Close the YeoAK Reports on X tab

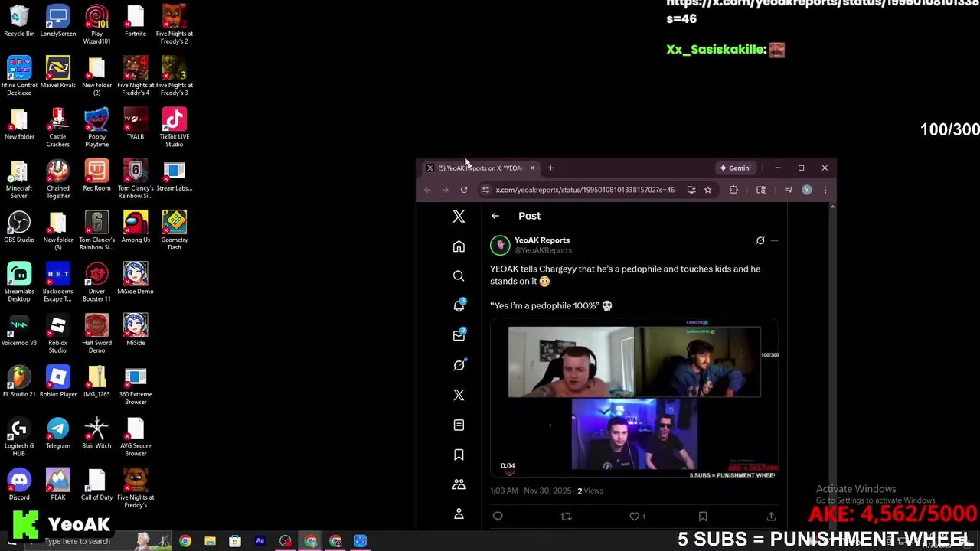(532, 168)
